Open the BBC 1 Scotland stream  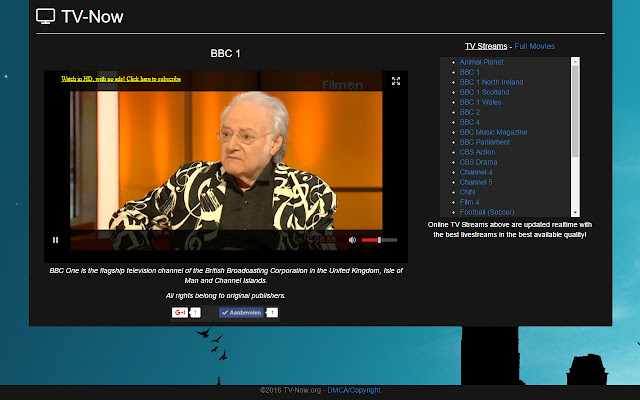point(484,92)
